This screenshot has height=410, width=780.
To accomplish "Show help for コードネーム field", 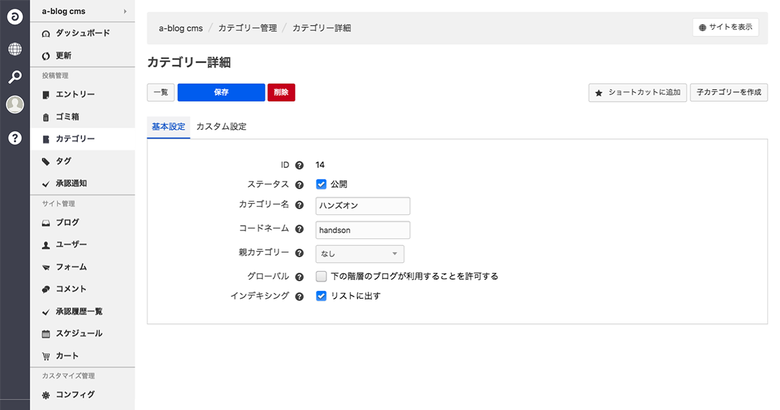I will click(x=299, y=229).
